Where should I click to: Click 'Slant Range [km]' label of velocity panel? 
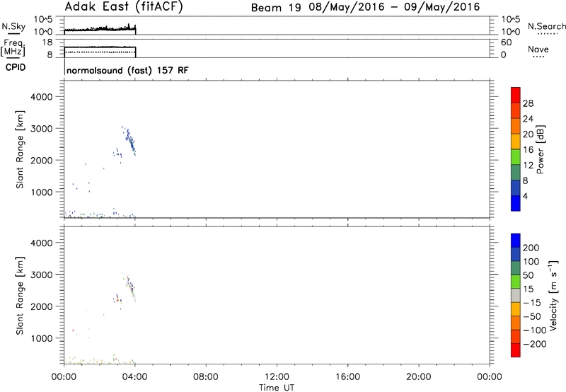(x=20, y=296)
